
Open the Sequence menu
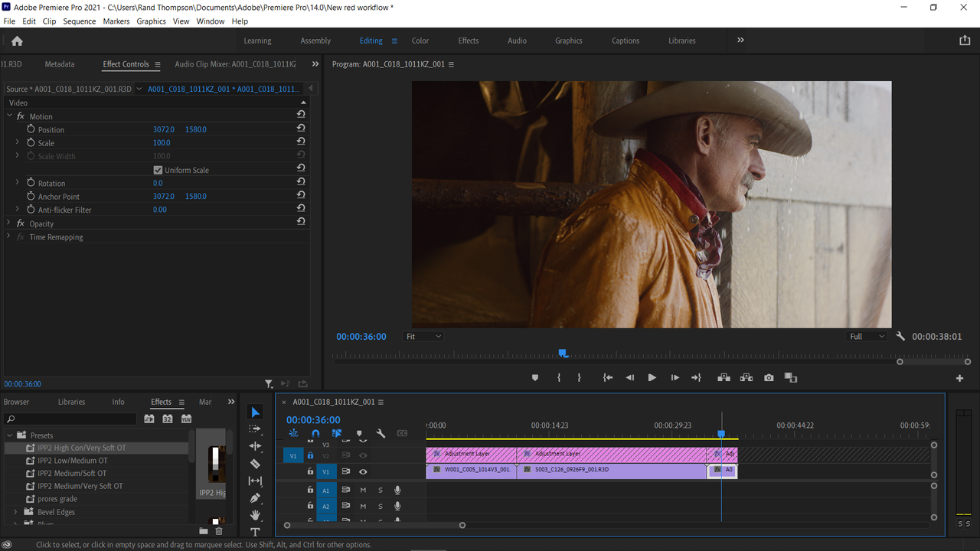(x=79, y=21)
